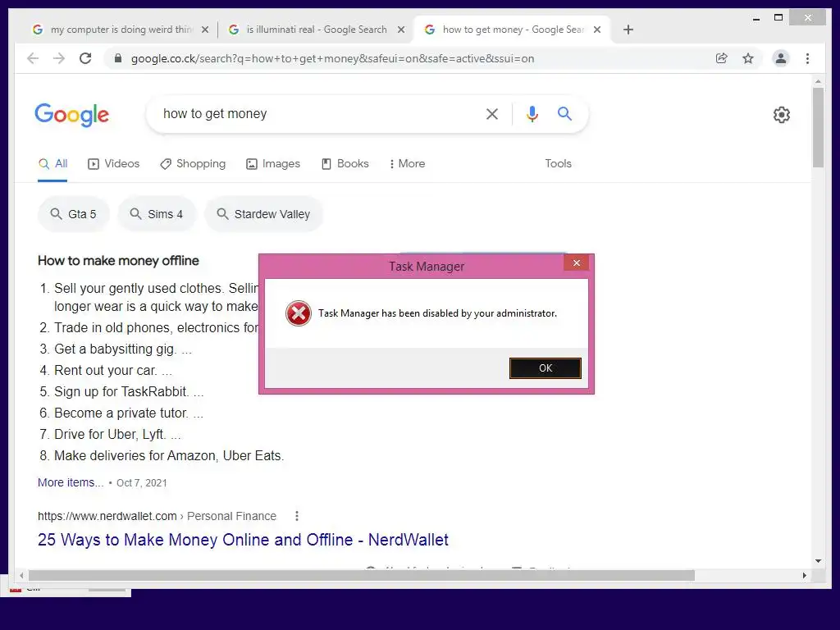Open options dots beside nerdwallet result
The width and height of the screenshot is (840, 630).
click(x=297, y=516)
